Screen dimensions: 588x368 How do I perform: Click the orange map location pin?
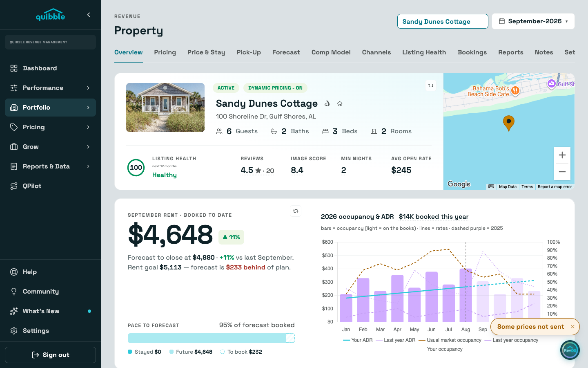tap(509, 123)
